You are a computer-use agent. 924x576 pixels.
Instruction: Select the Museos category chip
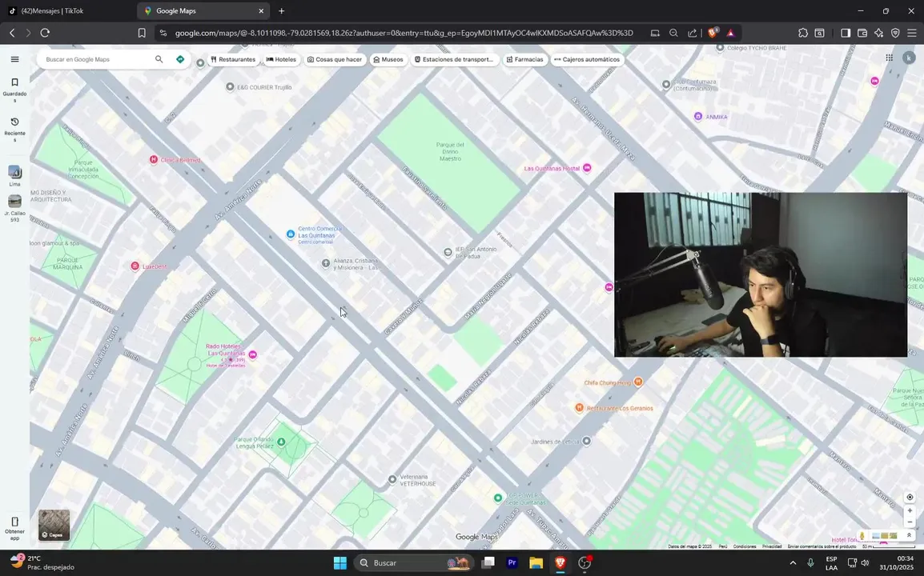coord(388,59)
